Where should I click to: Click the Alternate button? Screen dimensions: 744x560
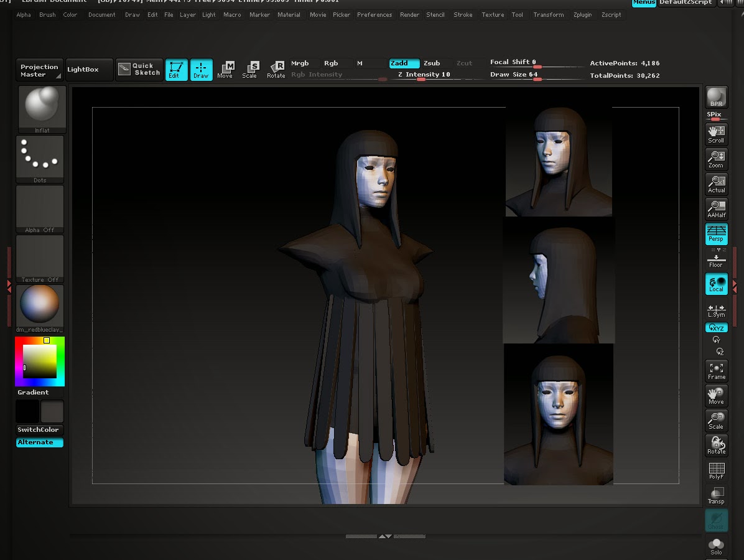coord(40,442)
